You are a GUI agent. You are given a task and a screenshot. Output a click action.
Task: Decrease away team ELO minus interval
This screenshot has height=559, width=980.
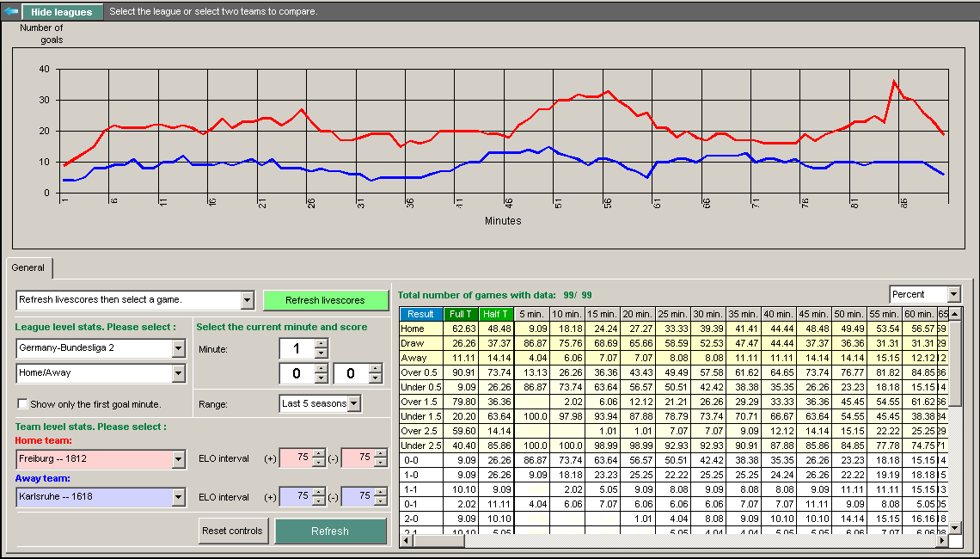pyautogui.click(x=380, y=501)
